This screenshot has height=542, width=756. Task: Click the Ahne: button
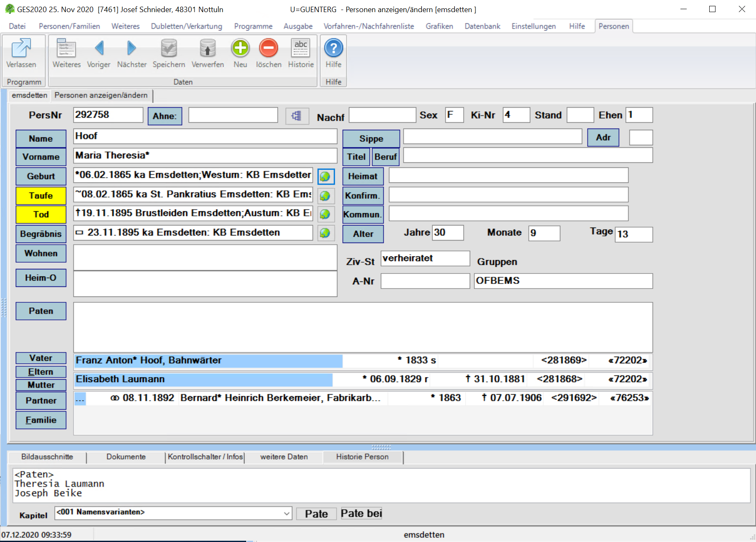[164, 116]
